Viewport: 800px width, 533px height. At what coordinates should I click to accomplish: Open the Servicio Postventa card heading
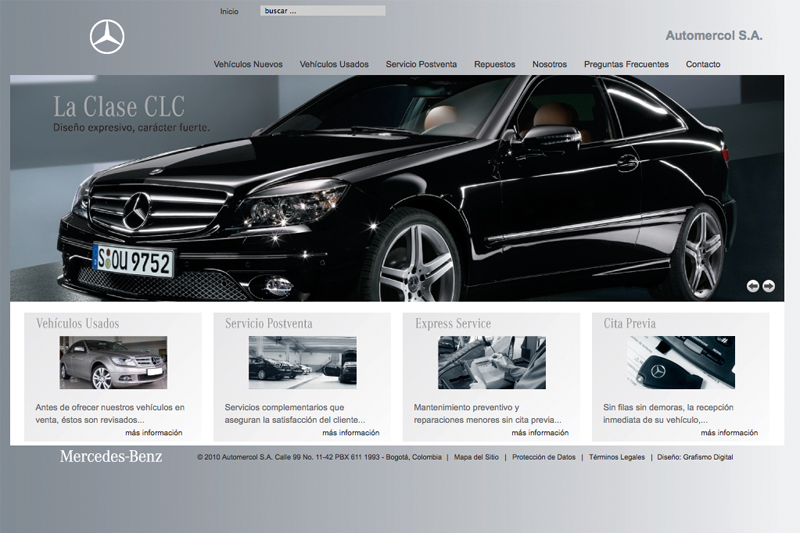269,323
